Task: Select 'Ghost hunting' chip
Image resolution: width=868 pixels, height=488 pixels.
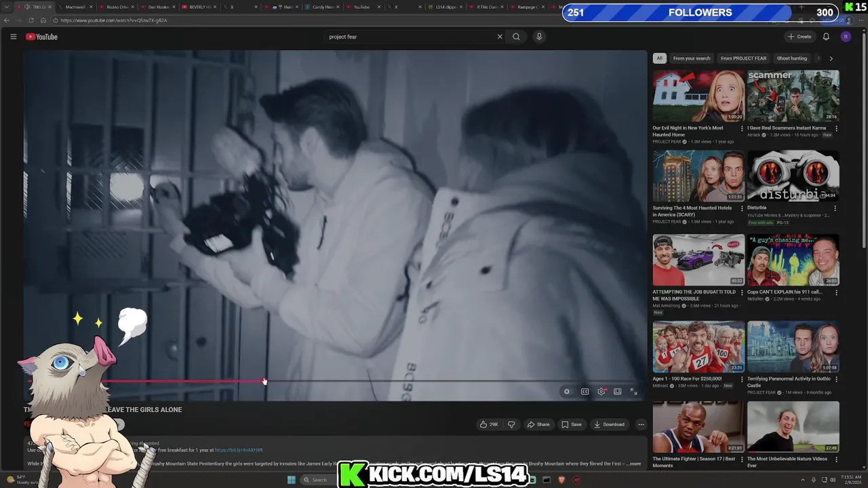Action: coord(792,58)
